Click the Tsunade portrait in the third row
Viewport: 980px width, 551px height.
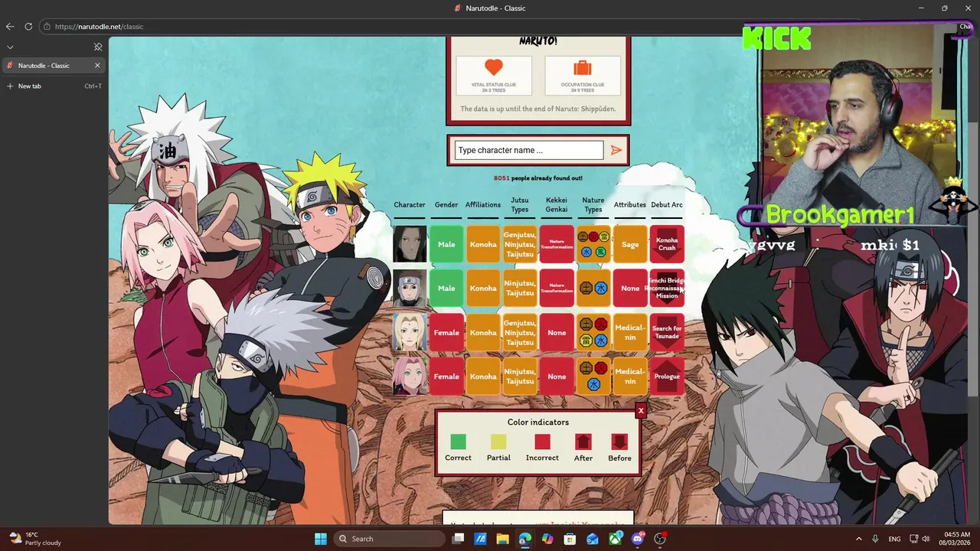click(x=410, y=332)
